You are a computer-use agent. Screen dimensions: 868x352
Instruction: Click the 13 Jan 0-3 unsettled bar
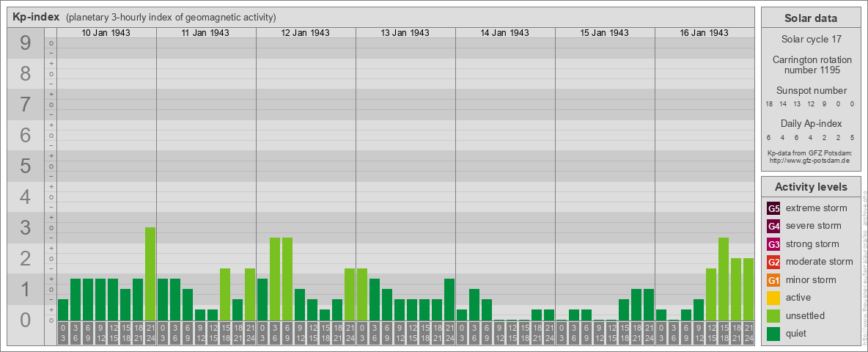[362, 295]
